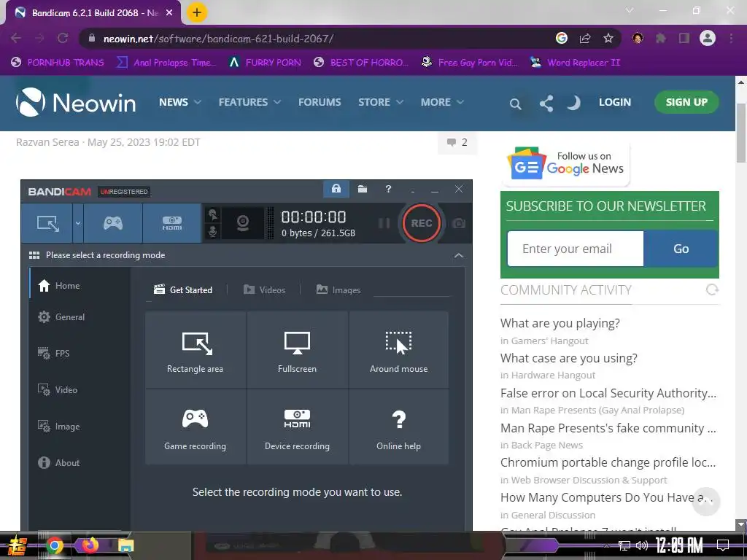Click the Neowin logo

76,102
